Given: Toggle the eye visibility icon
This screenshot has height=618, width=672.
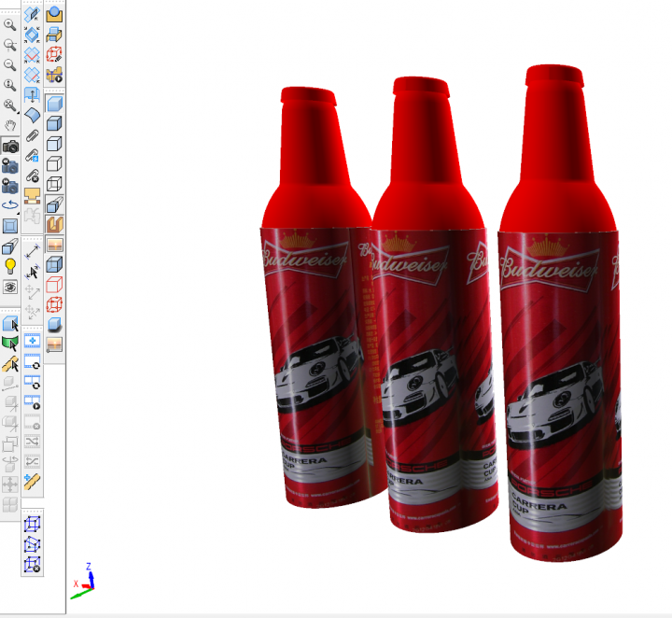Looking at the screenshot, I should click(x=10, y=287).
